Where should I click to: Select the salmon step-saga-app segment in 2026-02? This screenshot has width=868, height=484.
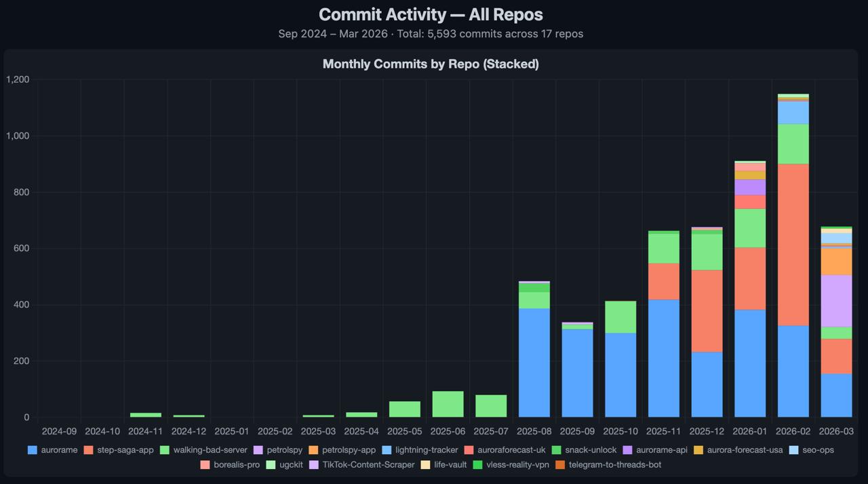793,244
